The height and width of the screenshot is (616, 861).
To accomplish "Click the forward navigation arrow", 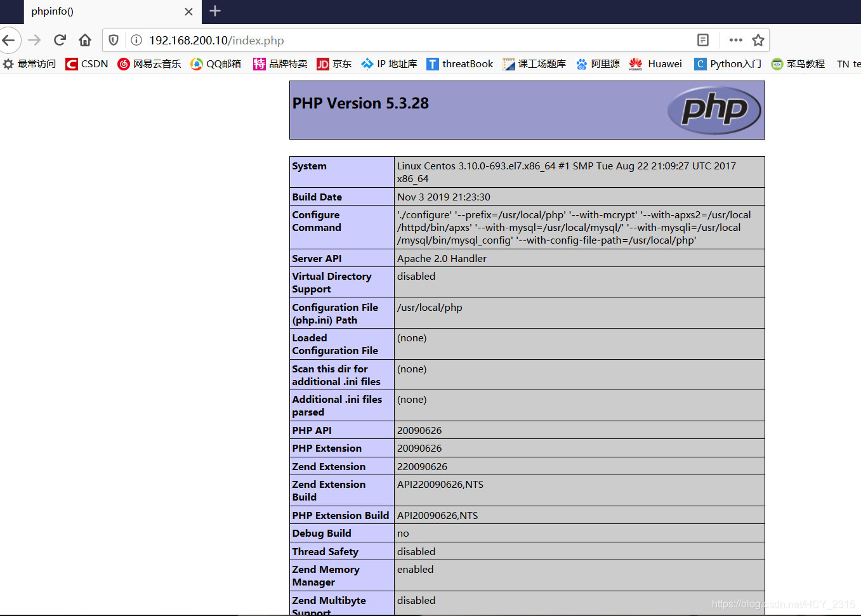I will (34, 40).
